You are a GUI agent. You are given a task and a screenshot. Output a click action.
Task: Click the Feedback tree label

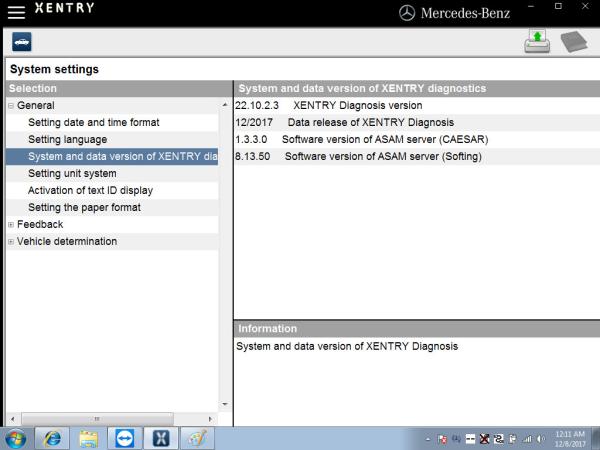[x=40, y=225]
